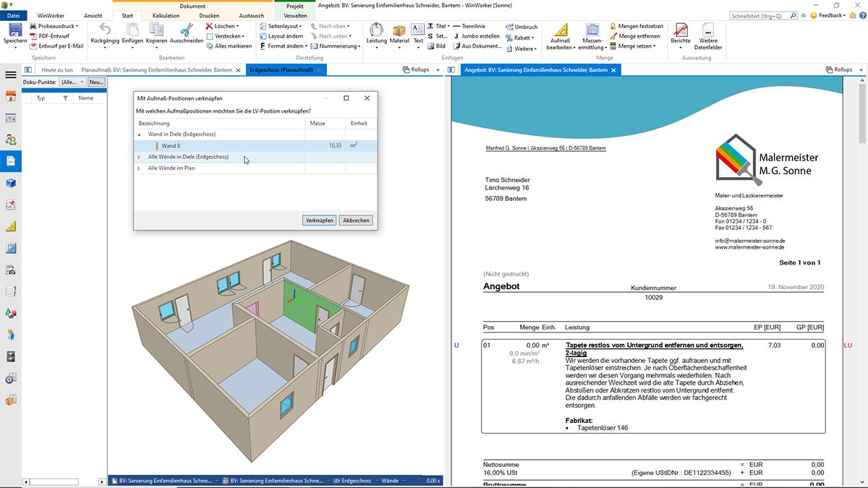The height and width of the screenshot is (488, 868).
Task: Click the people contacts sidebar icon
Action: pyautogui.click(x=11, y=140)
